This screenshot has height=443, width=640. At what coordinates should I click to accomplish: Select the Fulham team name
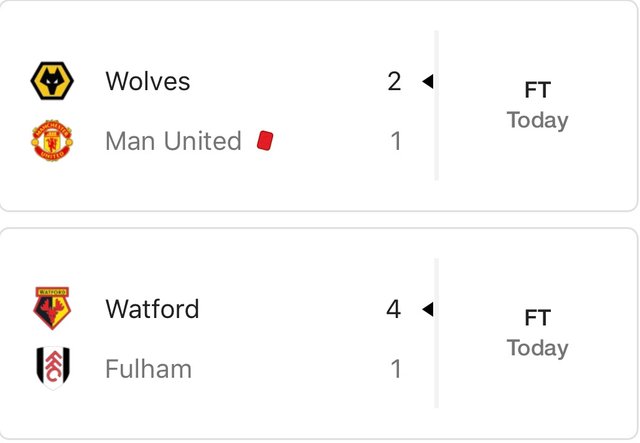(149, 369)
